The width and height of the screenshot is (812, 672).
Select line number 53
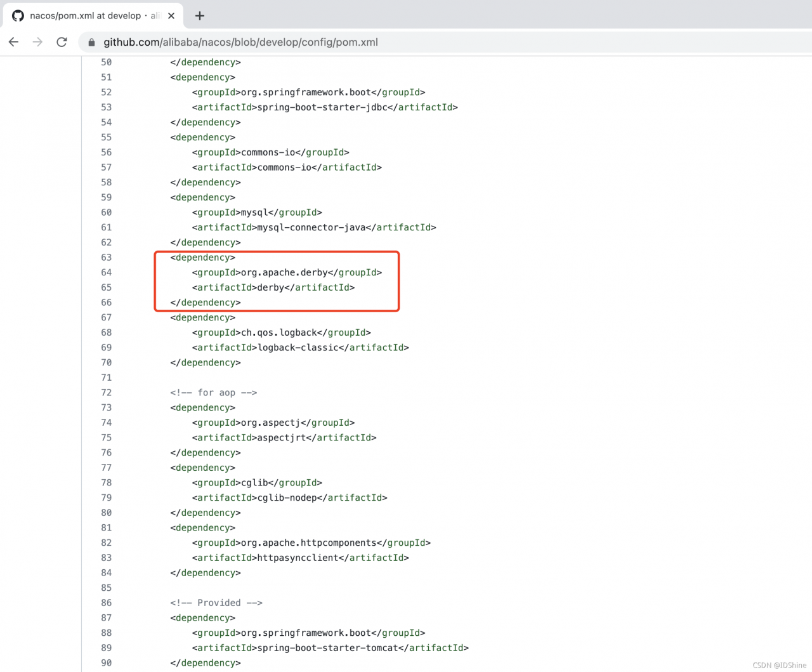tap(106, 107)
